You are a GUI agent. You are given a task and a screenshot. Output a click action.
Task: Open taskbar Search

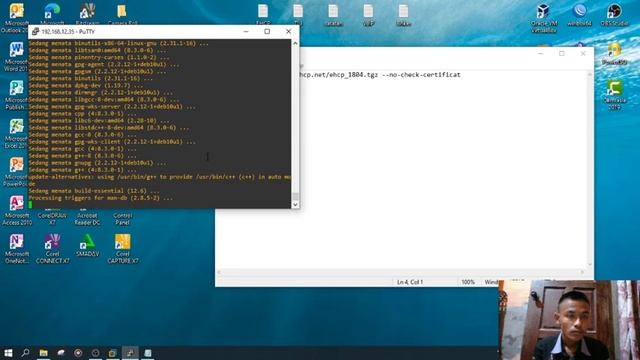(x=26, y=353)
